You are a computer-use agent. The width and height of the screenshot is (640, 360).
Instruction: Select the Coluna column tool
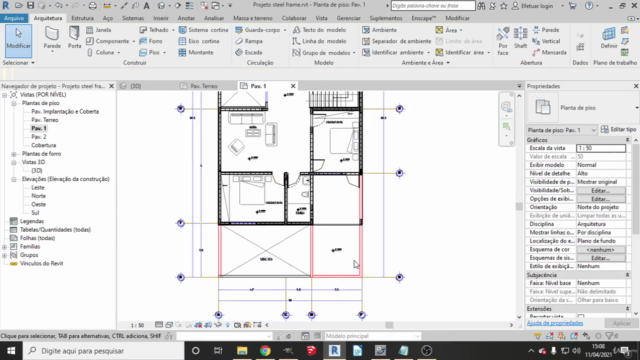101,52
